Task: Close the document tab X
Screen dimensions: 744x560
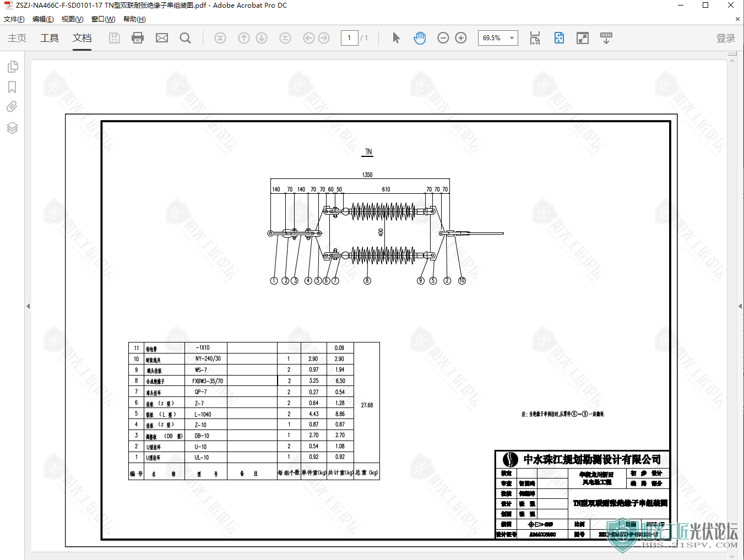Action: (x=737, y=19)
